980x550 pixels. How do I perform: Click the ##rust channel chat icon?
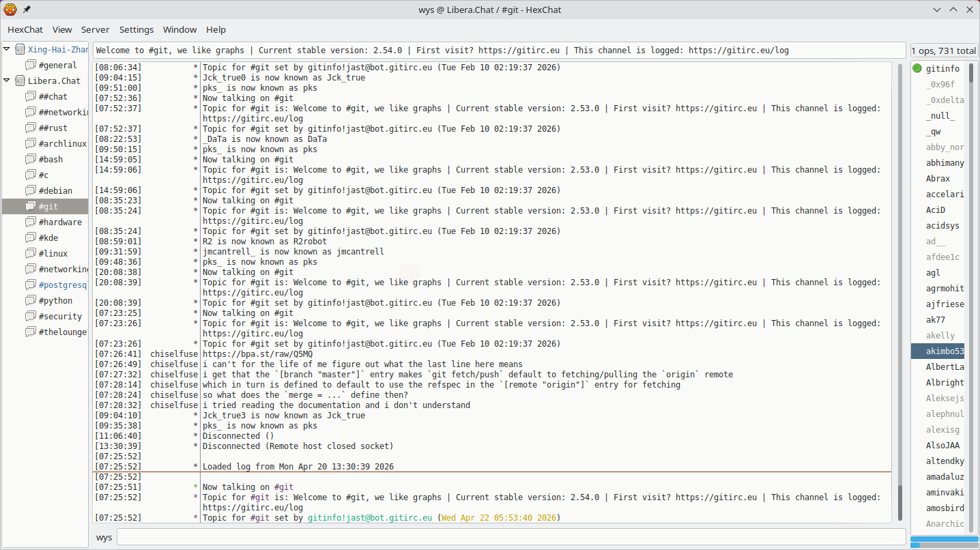pyautogui.click(x=31, y=128)
